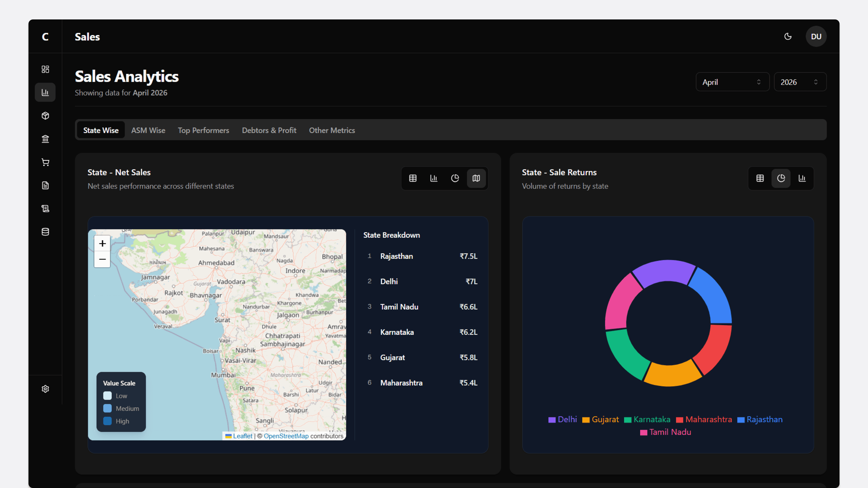868x488 pixels.
Task: Click the Medium value scale swatch
Action: point(108,408)
